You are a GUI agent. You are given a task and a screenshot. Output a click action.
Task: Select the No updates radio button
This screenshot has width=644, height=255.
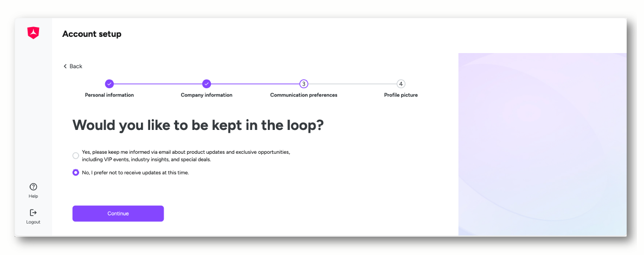(x=75, y=173)
